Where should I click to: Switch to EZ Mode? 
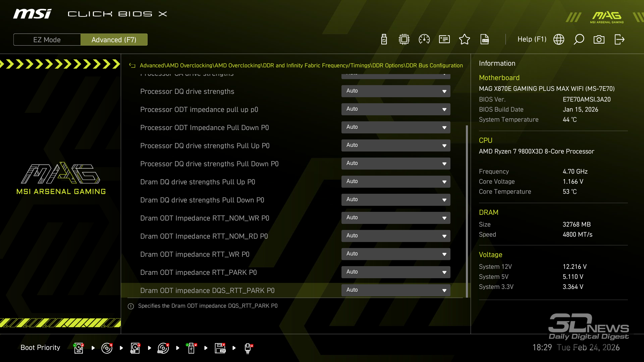pos(47,40)
